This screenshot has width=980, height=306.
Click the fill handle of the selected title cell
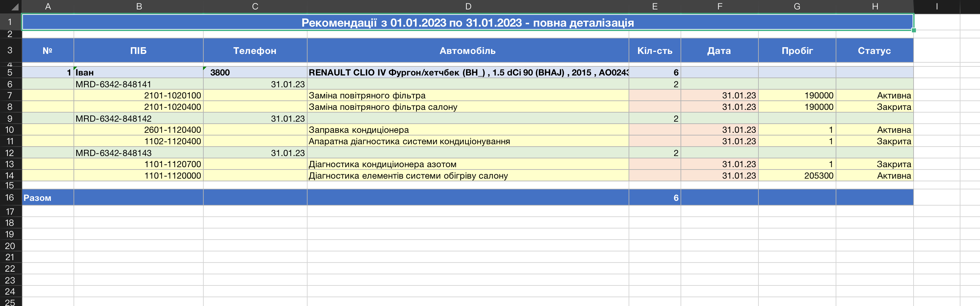tap(914, 30)
